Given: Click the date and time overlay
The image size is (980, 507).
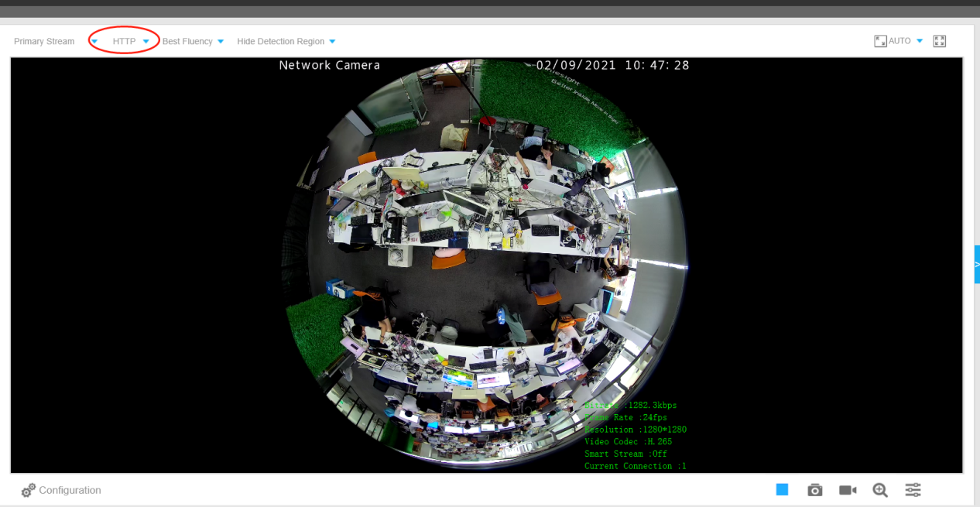Looking at the screenshot, I should point(612,65).
